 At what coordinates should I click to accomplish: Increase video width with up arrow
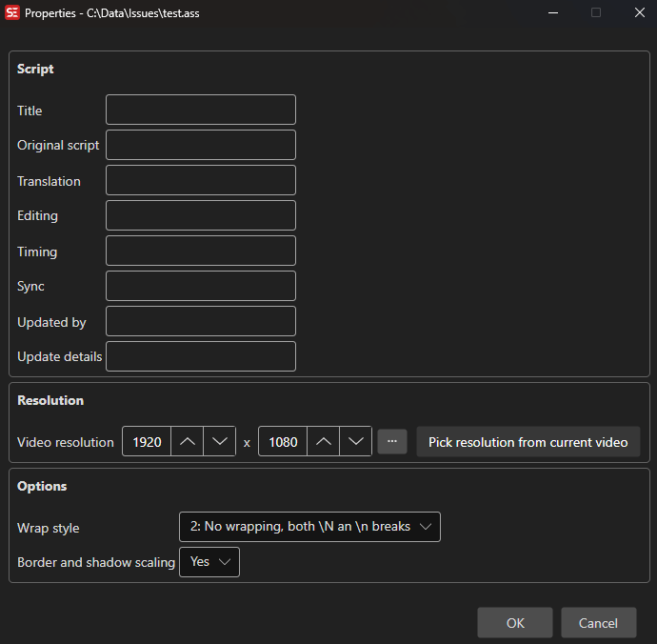pyautogui.click(x=188, y=441)
